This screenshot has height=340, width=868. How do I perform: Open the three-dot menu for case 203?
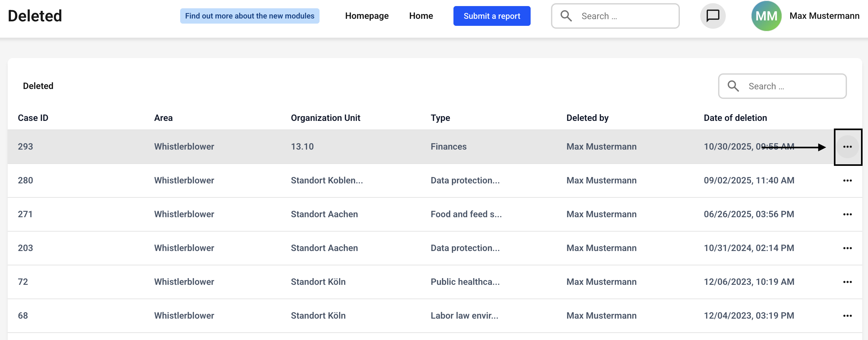point(847,248)
